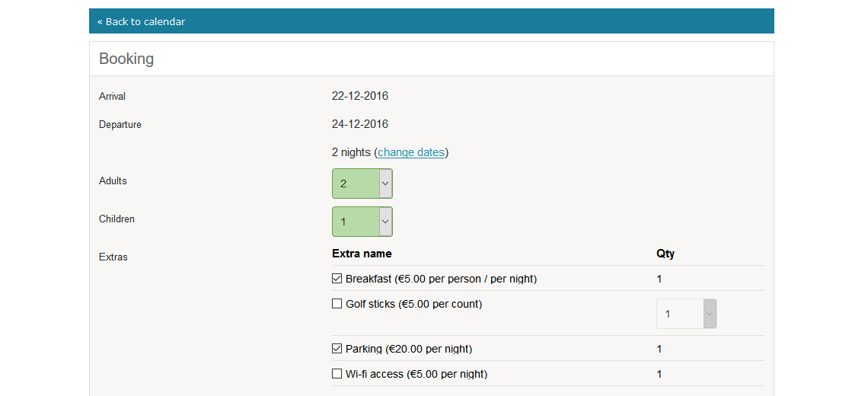Click the Golf sticks price label text
The width and height of the screenshot is (868, 396).
click(x=414, y=304)
